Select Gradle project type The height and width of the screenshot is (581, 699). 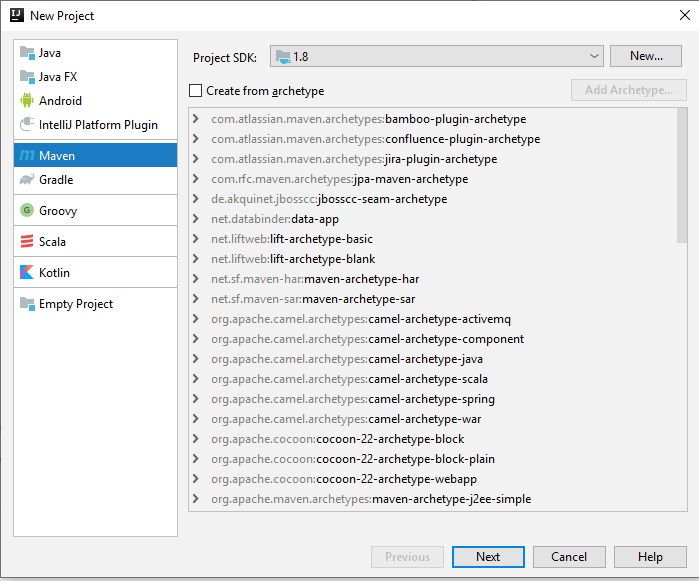pyautogui.click(x=95, y=180)
